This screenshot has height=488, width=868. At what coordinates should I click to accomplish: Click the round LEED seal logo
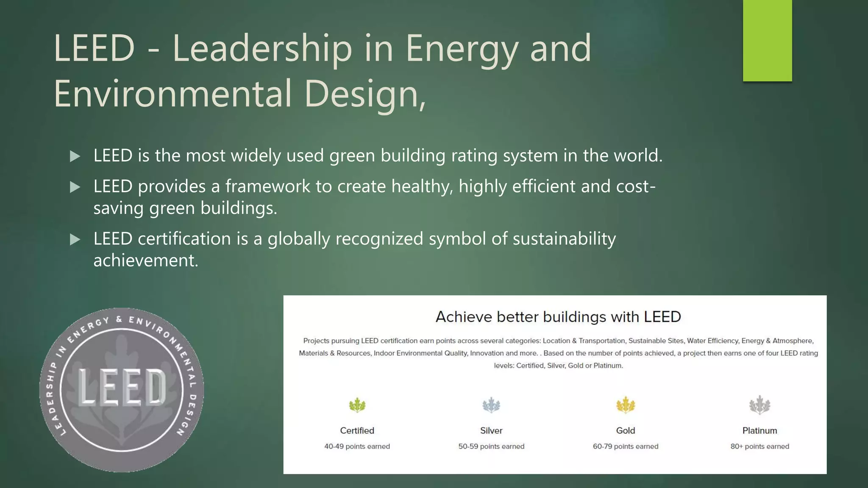pyautogui.click(x=122, y=390)
